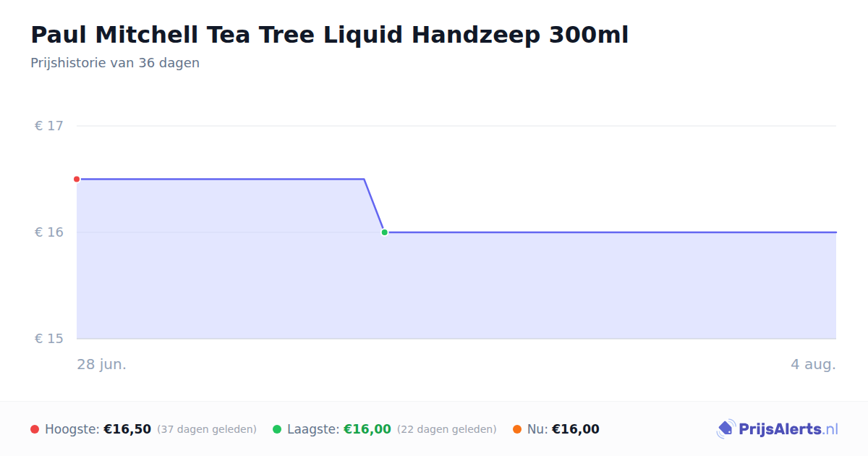Click the 28 jun. start date label
The width and height of the screenshot is (868, 456).
pyautogui.click(x=102, y=364)
